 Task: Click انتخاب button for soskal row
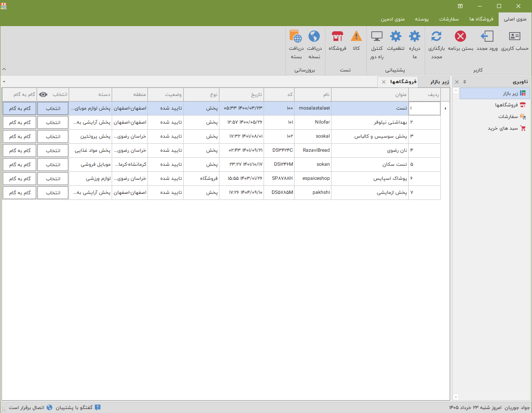(x=53, y=136)
